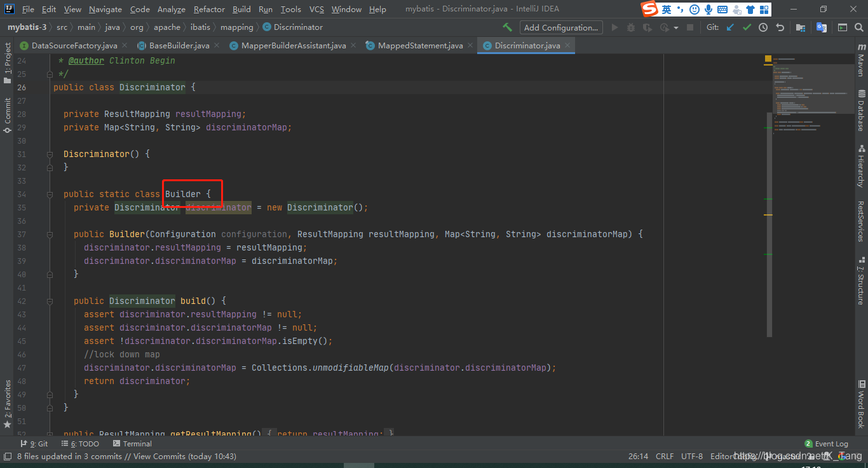Click the Discriminator breadcrumb in navigation bar
Screen dimensions: 868x468
(293, 27)
